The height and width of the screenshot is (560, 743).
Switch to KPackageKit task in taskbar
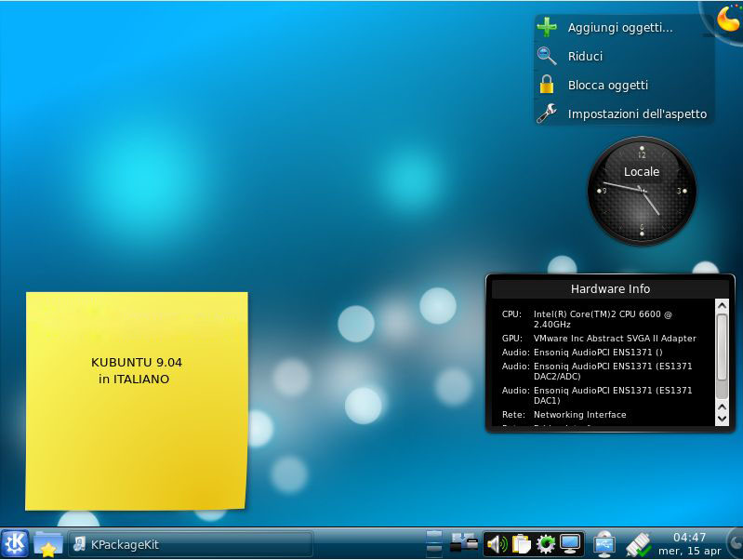click(x=191, y=544)
